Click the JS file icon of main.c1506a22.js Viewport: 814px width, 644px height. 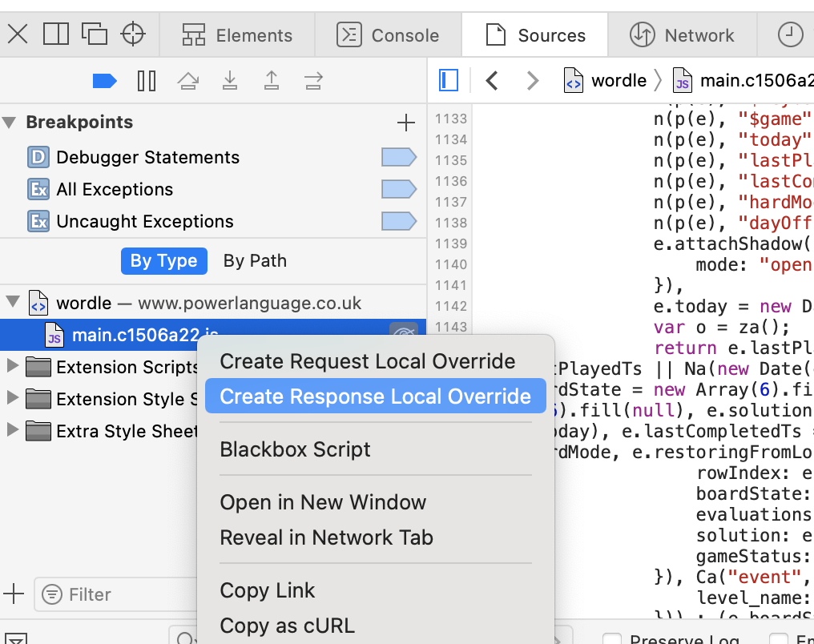click(x=54, y=336)
